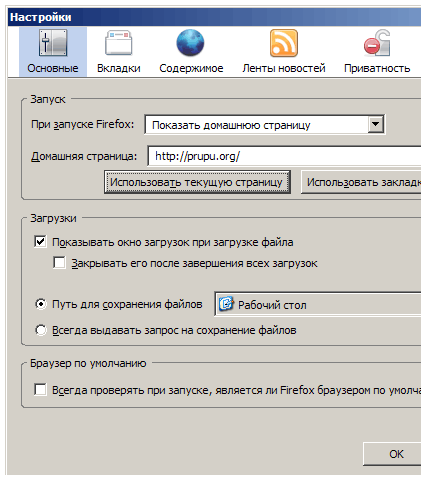Viewport: 426px width, 480px height.
Task: Enable Всегда проверять при запуске default browser
Action: [40, 389]
